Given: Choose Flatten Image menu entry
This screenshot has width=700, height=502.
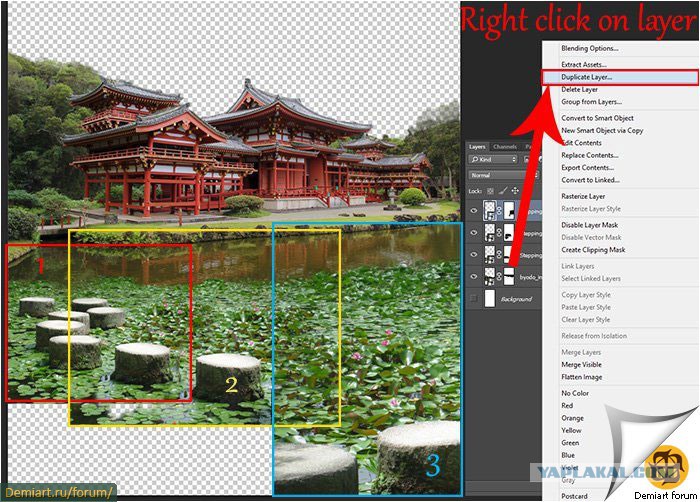Looking at the screenshot, I should (x=582, y=377).
